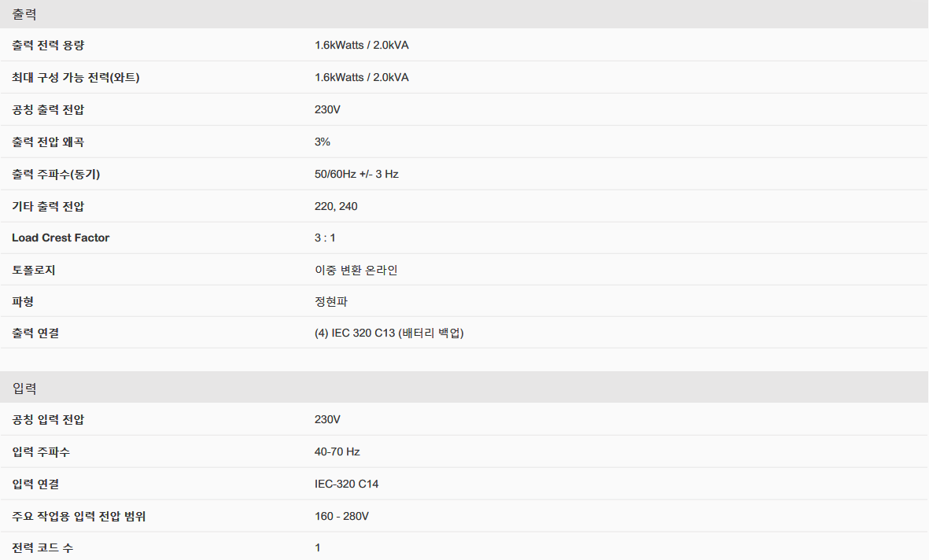Click the 공칭 입력 전압 label
This screenshot has width=929, height=560.
coord(48,419)
